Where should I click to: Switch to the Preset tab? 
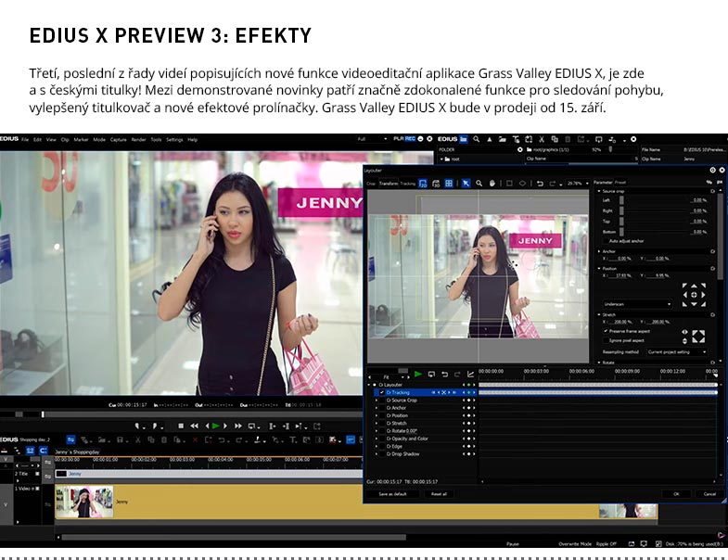(620, 183)
